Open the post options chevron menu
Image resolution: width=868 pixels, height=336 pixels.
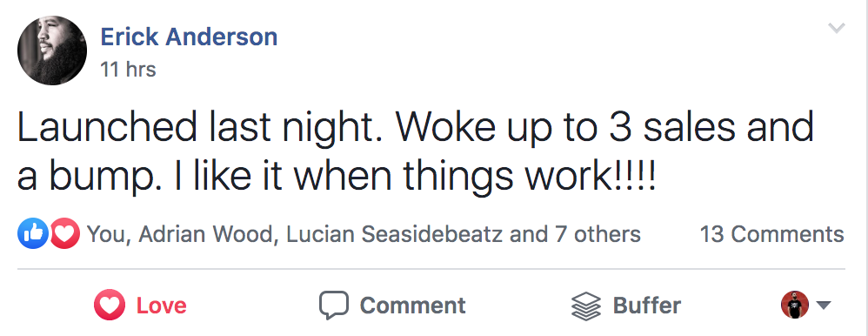tap(836, 28)
